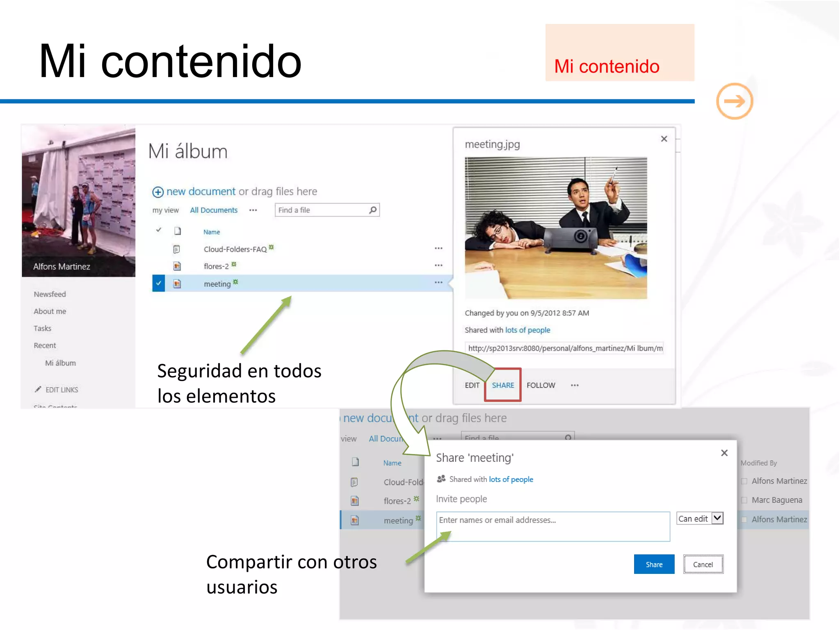Open lots of people link in callout

(527, 330)
